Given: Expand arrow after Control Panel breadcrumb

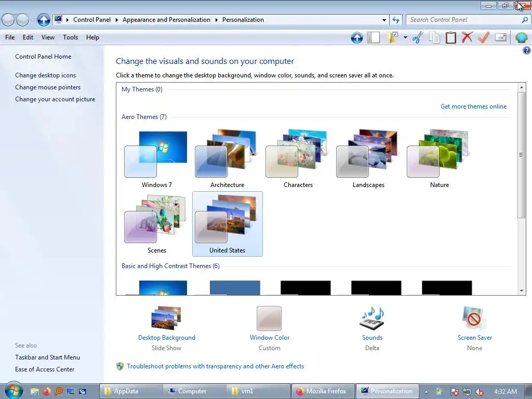Looking at the screenshot, I should 117,20.
